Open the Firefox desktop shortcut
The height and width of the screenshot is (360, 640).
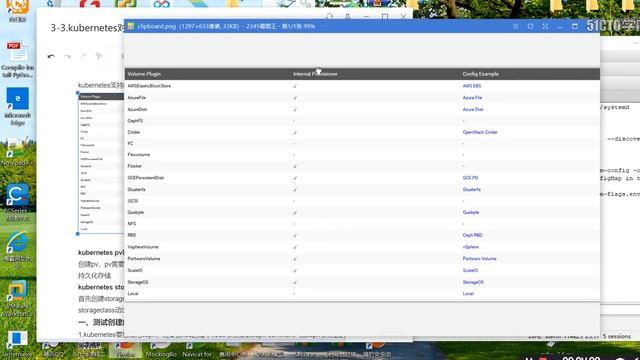click(125, 350)
